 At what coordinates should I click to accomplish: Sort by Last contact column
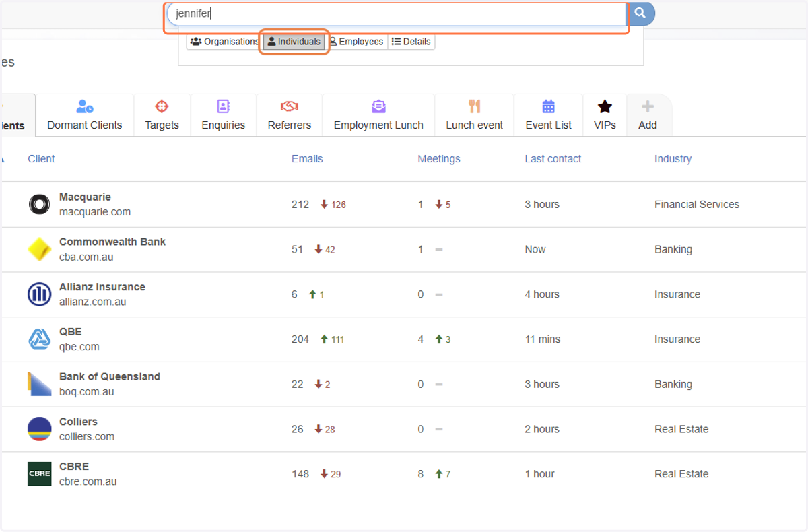[x=553, y=159]
